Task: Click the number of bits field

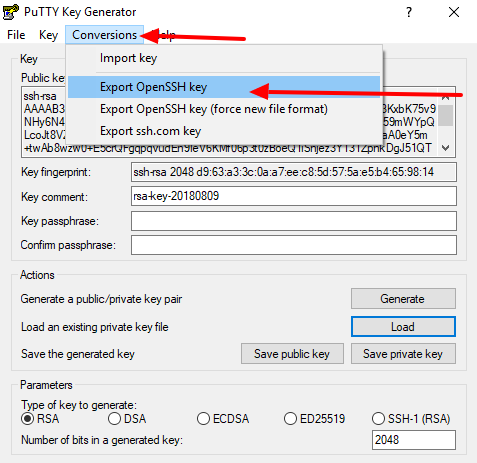Action: (x=414, y=440)
